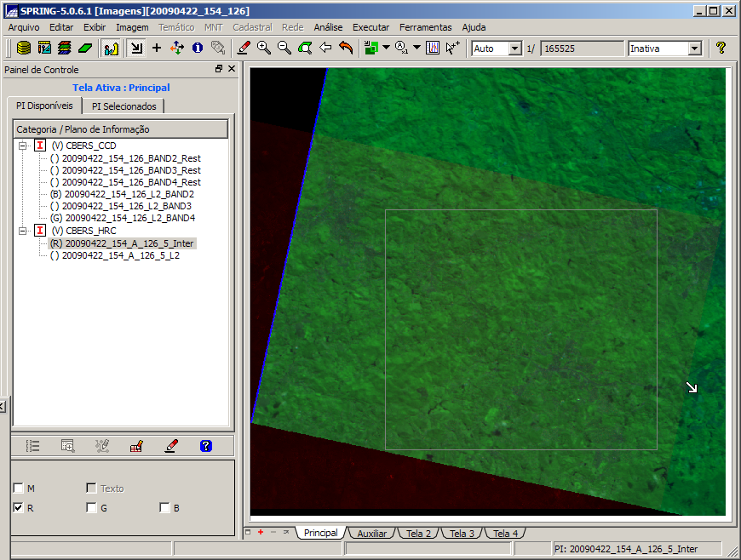Tick the M checkbox
This screenshot has width=741, height=560.
18,489
